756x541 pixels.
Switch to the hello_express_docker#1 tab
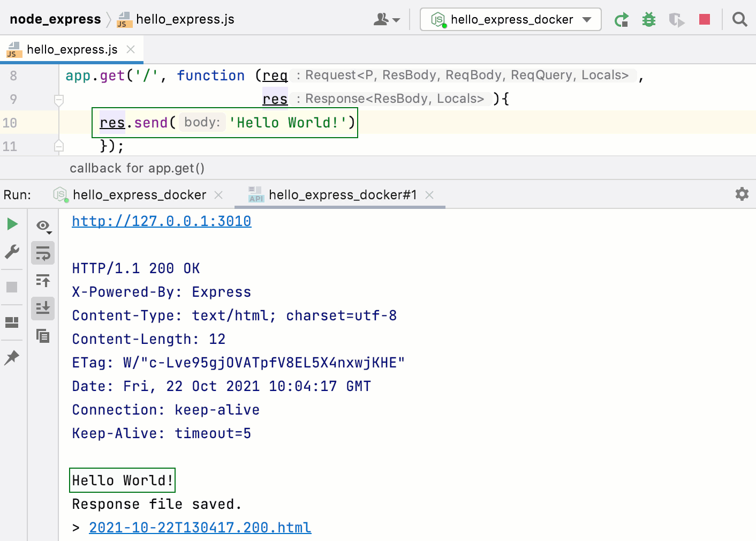click(x=343, y=194)
